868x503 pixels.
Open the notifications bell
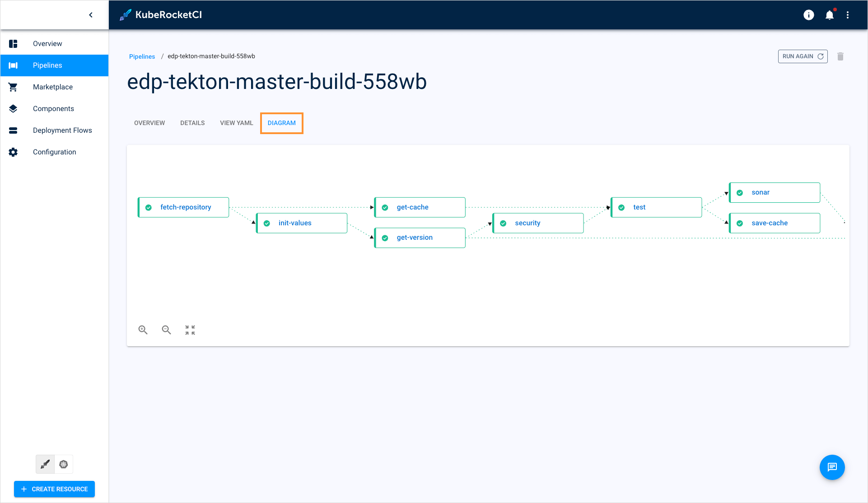[830, 15]
